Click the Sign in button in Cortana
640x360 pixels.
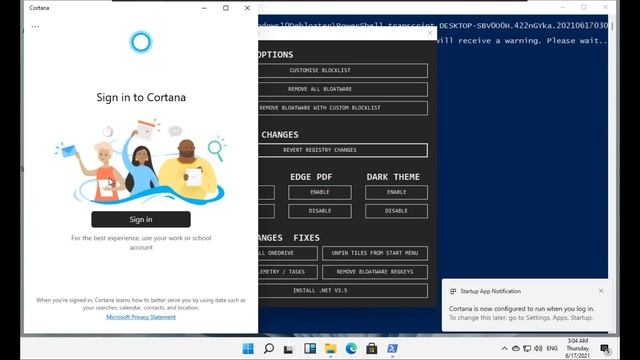141,219
